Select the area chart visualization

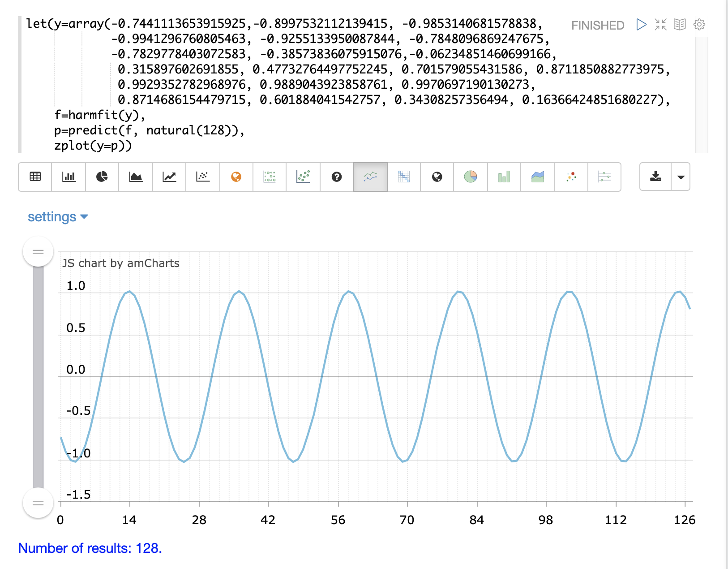136,177
